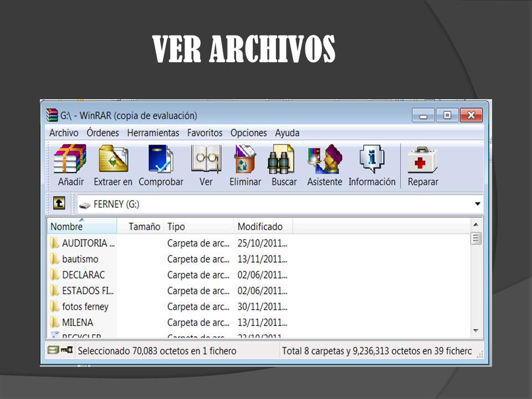Click Seleccionado 70,083 octetos status text

point(157,350)
